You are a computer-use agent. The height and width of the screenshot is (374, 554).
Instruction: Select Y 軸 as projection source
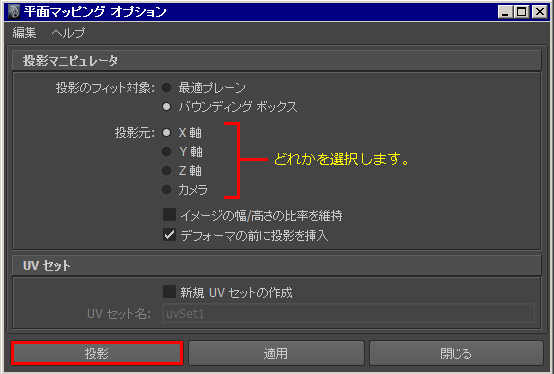pos(166,152)
